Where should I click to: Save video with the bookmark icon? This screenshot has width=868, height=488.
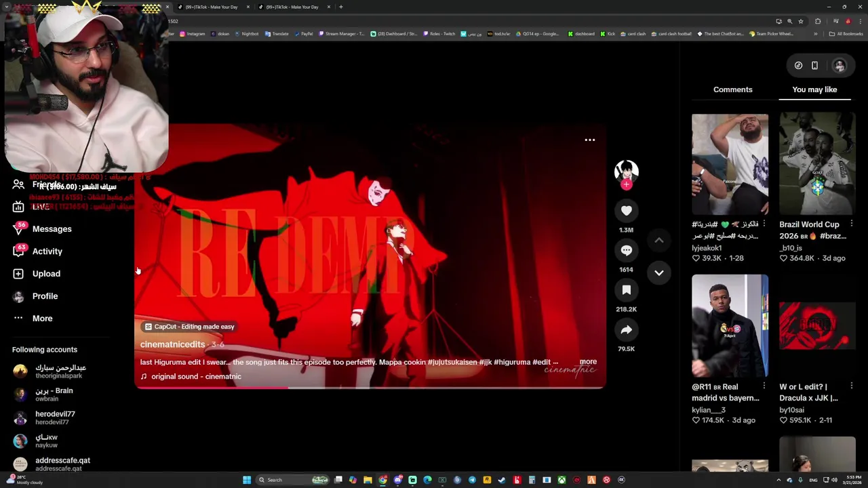pyautogui.click(x=626, y=290)
